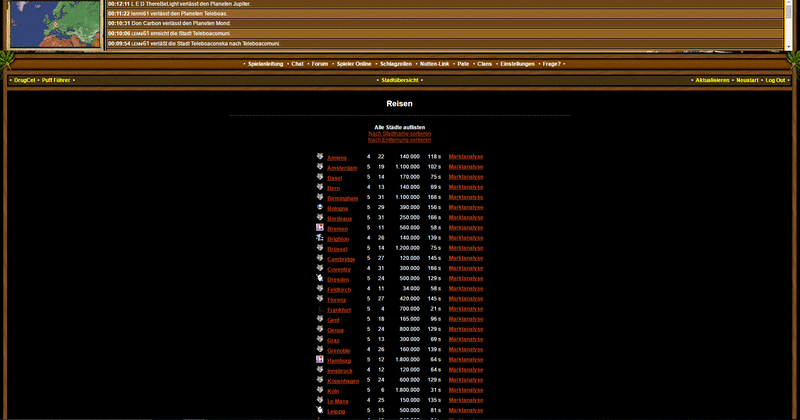The image size is (800, 420).
Task: Click the emblem icon beside Florenz
Action: point(320,299)
